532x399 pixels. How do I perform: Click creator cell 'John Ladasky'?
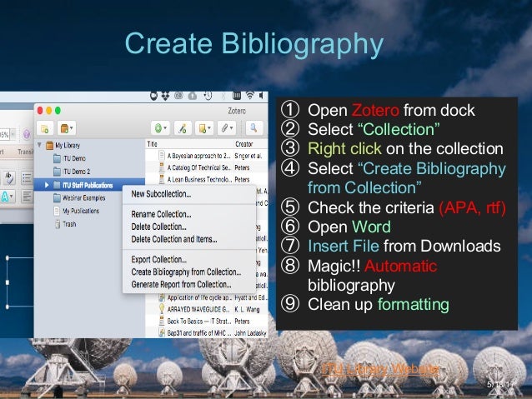tap(250, 333)
